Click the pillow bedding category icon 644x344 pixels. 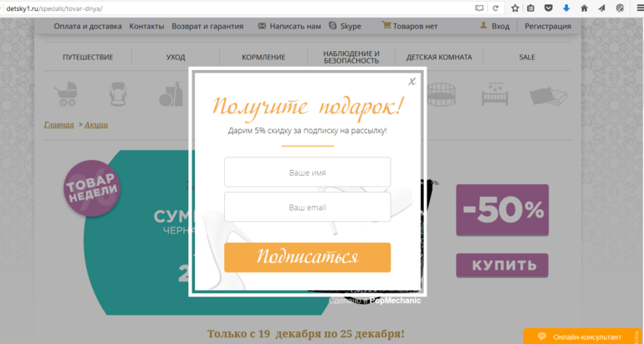pyautogui.click(x=548, y=95)
